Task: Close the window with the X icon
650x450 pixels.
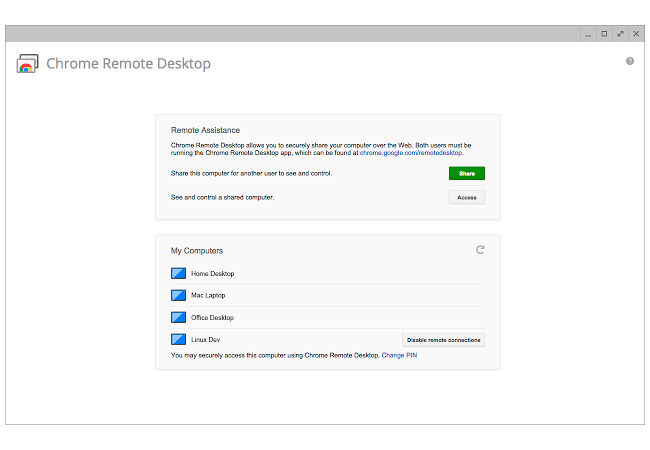Action: [x=636, y=34]
